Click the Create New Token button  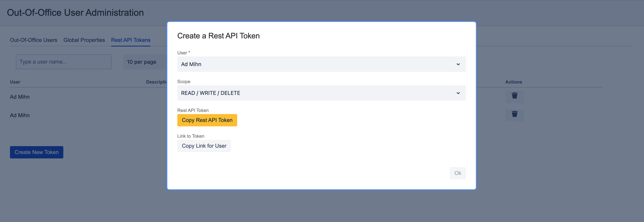pos(36,152)
